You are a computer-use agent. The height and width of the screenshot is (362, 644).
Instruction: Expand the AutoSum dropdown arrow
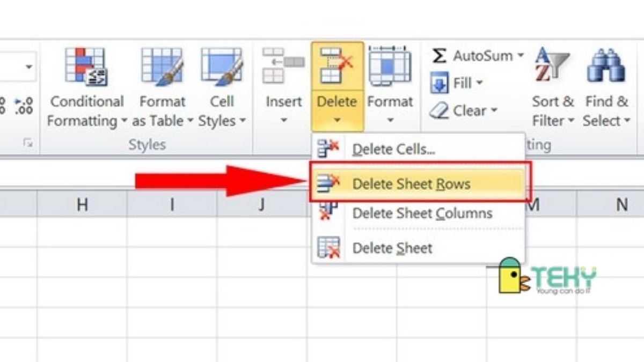520,56
